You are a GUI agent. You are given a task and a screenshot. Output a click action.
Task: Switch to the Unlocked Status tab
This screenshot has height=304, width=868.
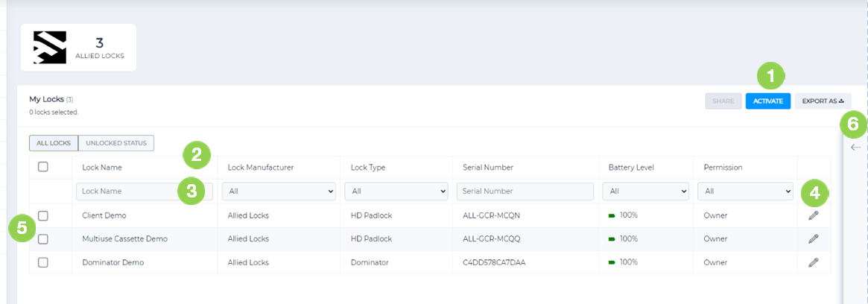116,143
